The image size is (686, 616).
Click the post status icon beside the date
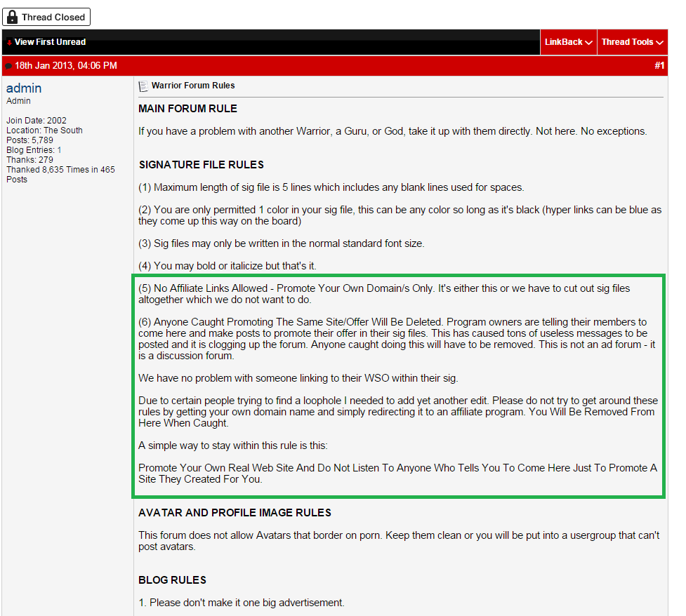click(x=8, y=67)
